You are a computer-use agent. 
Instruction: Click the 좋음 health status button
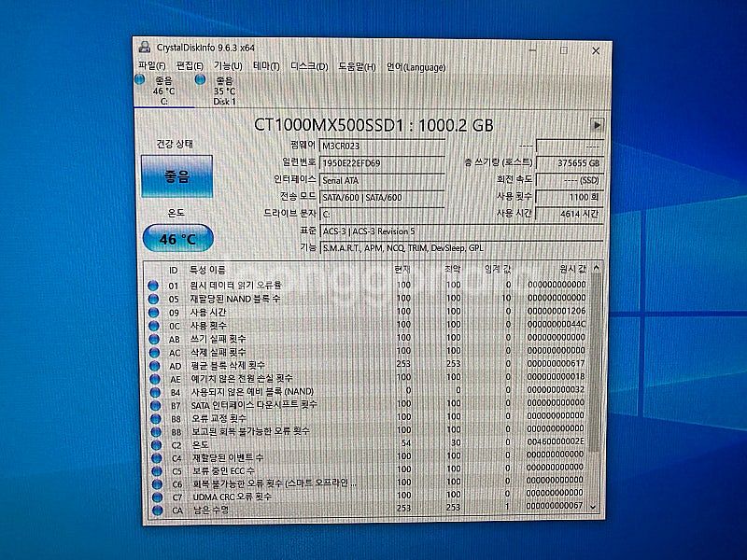[176, 176]
